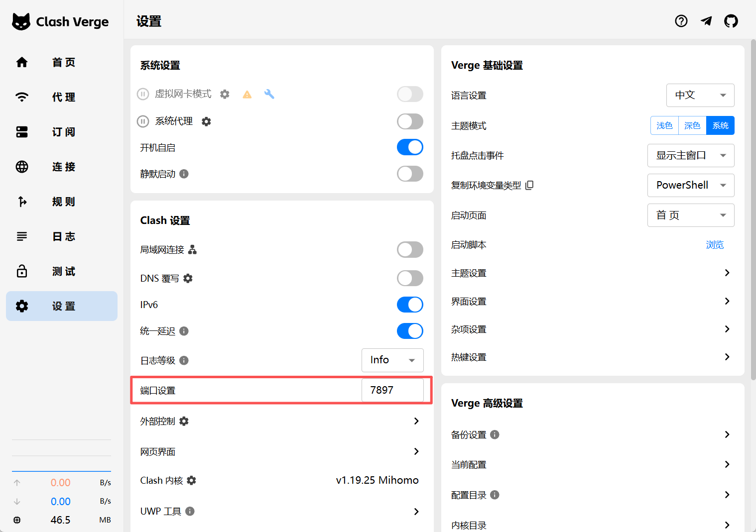Open the help documentation icon
Image resolution: width=756 pixels, height=532 pixels.
click(x=681, y=21)
